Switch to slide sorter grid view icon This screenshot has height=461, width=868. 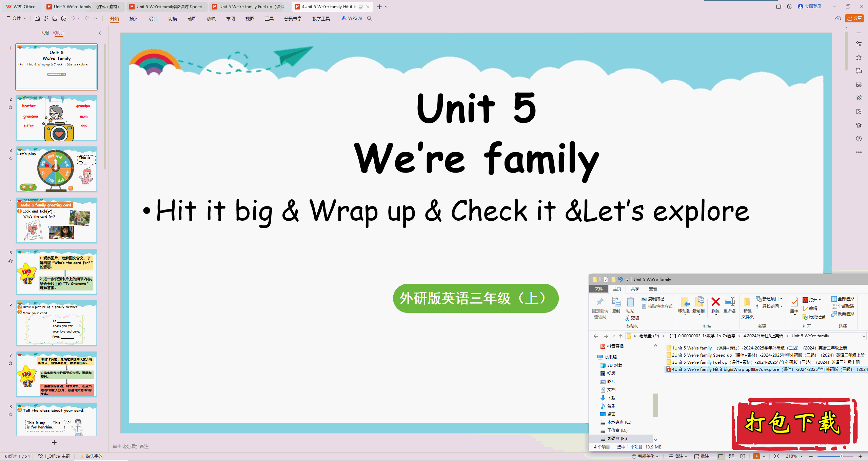pyautogui.click(x=732, y=456)
